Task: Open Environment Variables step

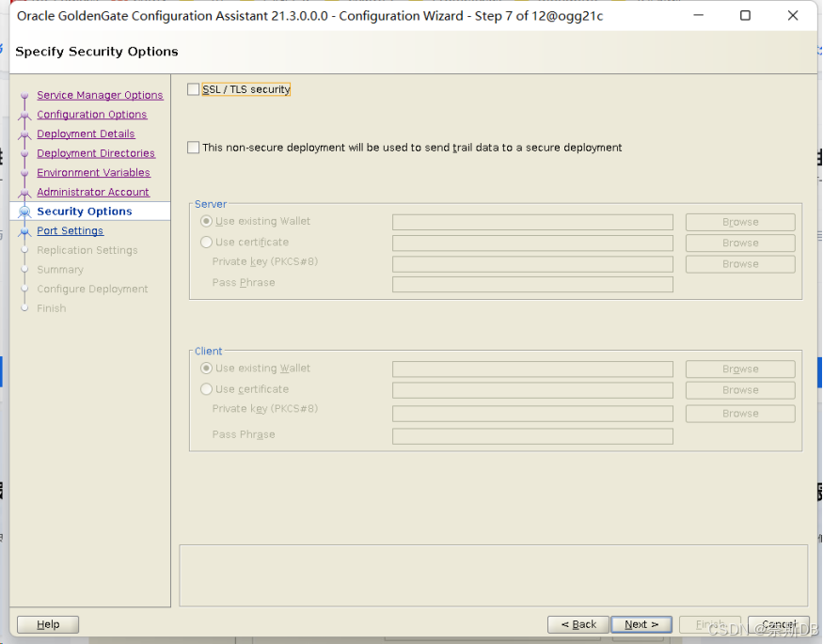Action: [x=93, y=173]
